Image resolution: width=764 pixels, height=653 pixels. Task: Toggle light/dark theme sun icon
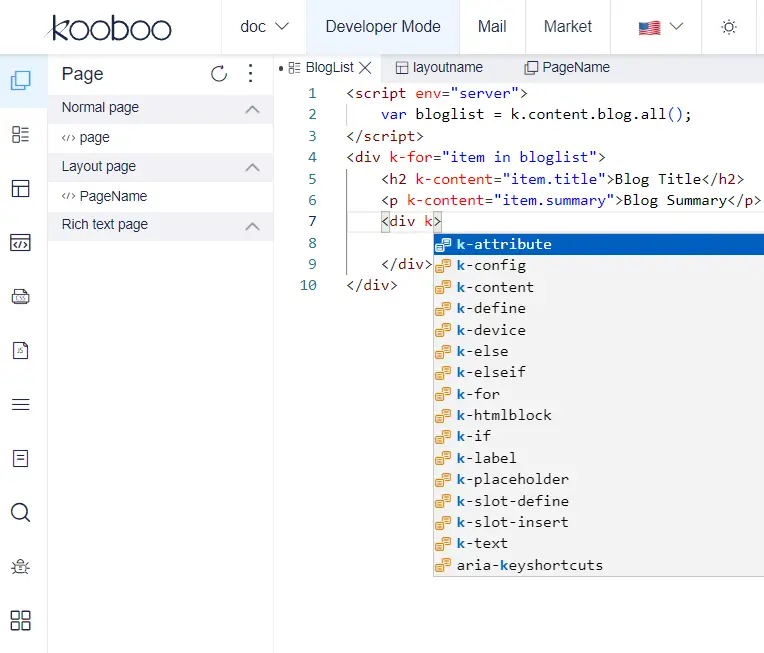(x=728, y=27)
